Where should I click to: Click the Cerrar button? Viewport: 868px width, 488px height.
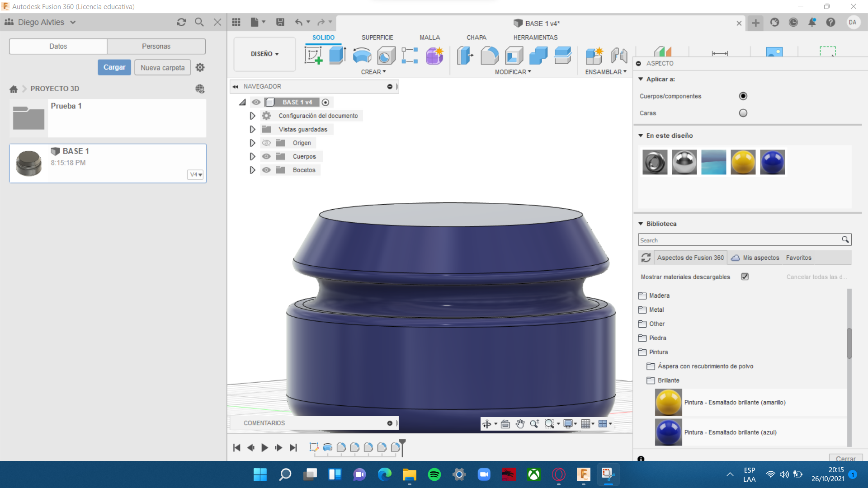click(x=845, y=457)
